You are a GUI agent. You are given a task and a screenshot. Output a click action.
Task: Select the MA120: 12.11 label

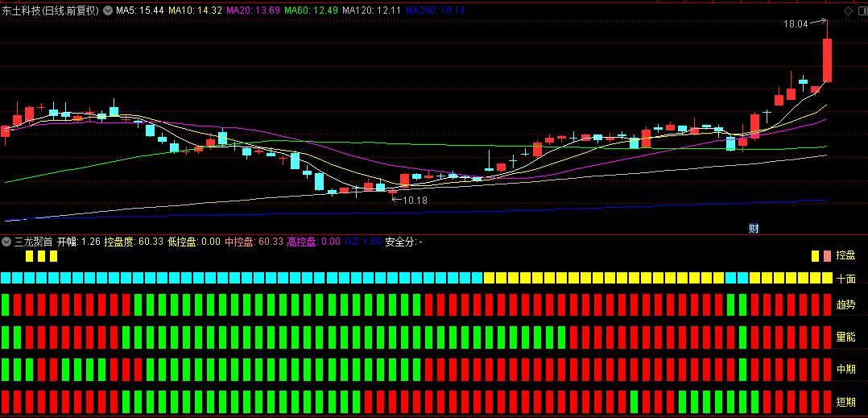point(371,10)
